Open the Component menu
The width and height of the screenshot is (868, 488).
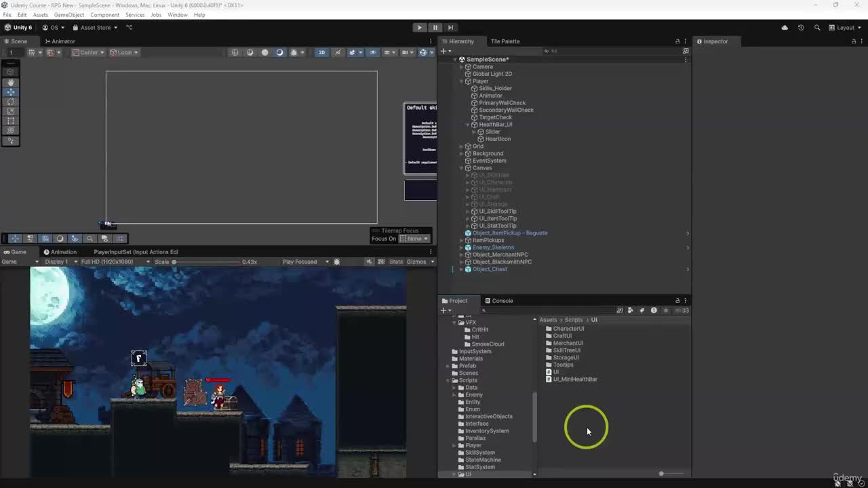(x=104, y=15)
